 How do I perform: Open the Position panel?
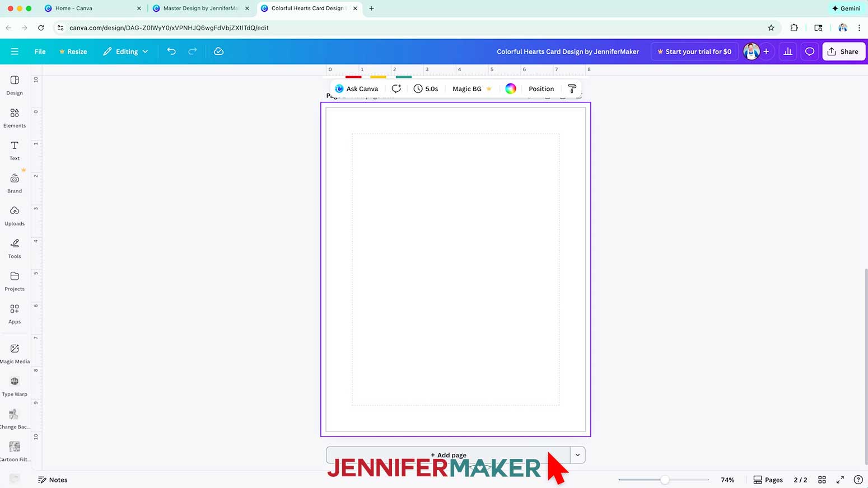point(541,88)
